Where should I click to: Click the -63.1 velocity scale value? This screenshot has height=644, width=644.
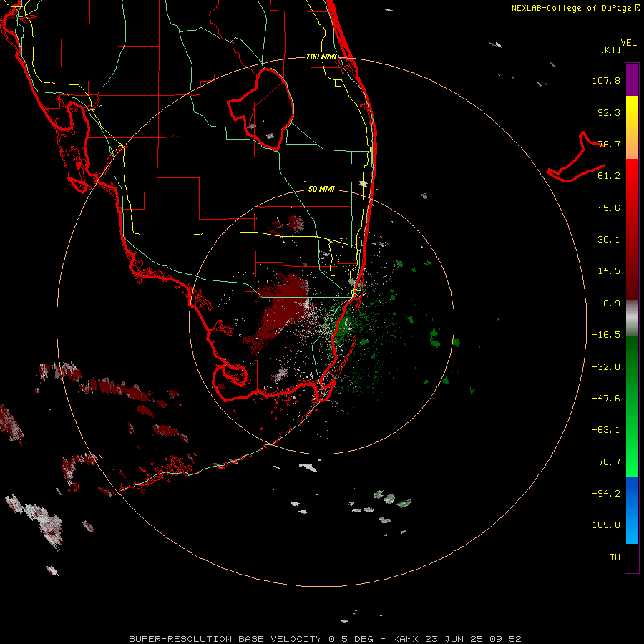coord(606,430)
